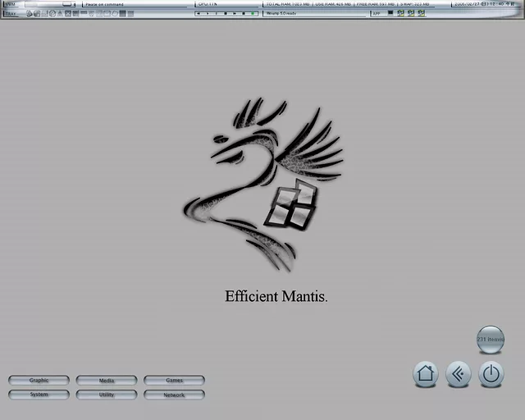
Task: Click the double-arrow back button
Action: [x=458, y=374]
